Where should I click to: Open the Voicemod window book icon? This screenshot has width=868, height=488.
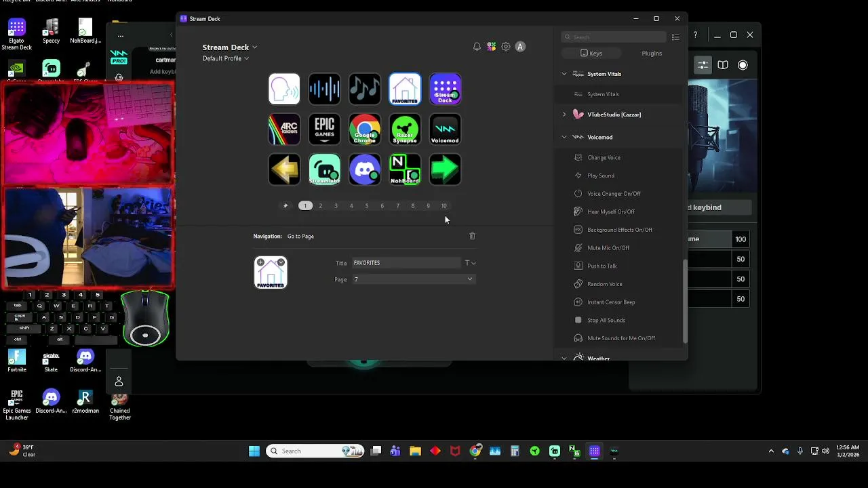(x=723, y=65)
